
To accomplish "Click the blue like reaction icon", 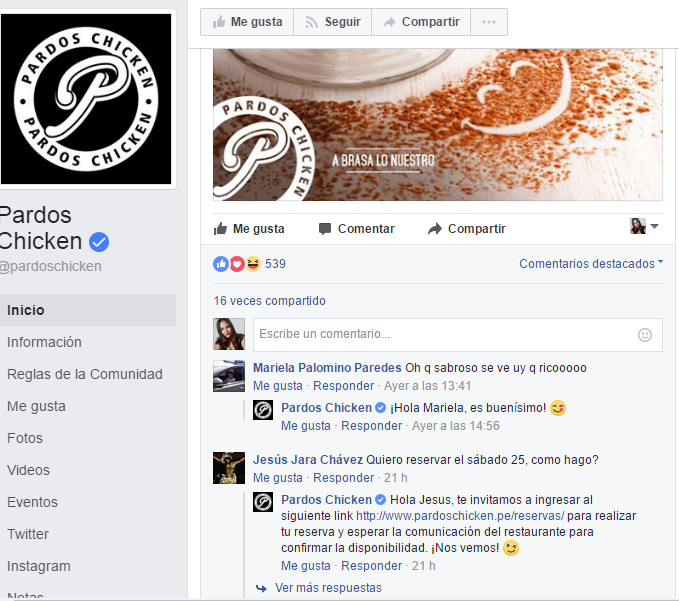I will click(221, 264).
